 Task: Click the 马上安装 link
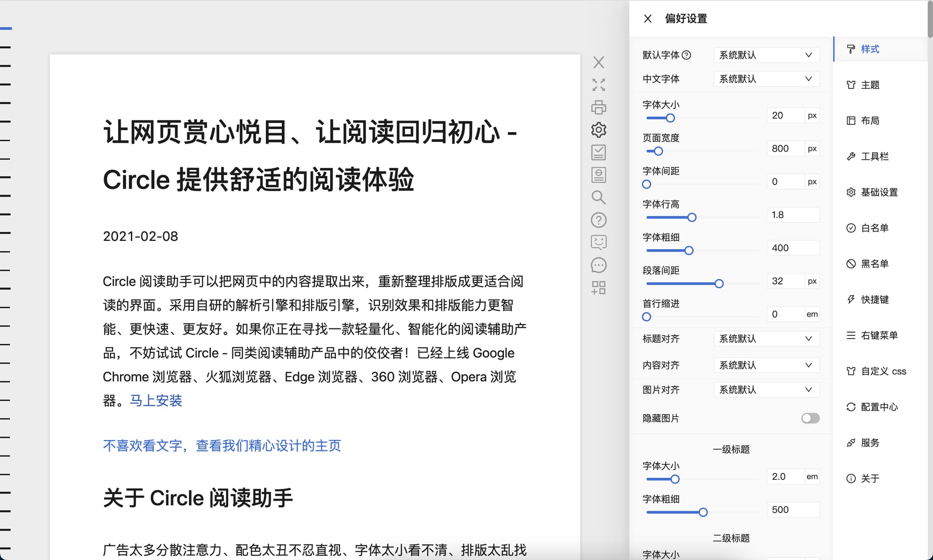(156, 401)
